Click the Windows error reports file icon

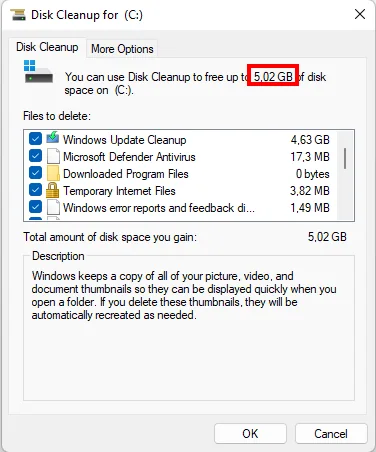coord(53,207)
